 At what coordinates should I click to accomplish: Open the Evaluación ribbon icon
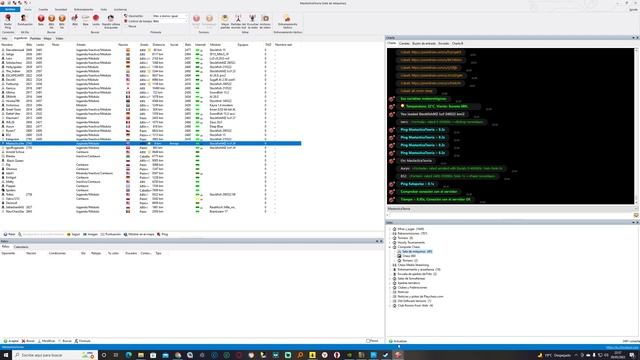click(x=24, y=20)
